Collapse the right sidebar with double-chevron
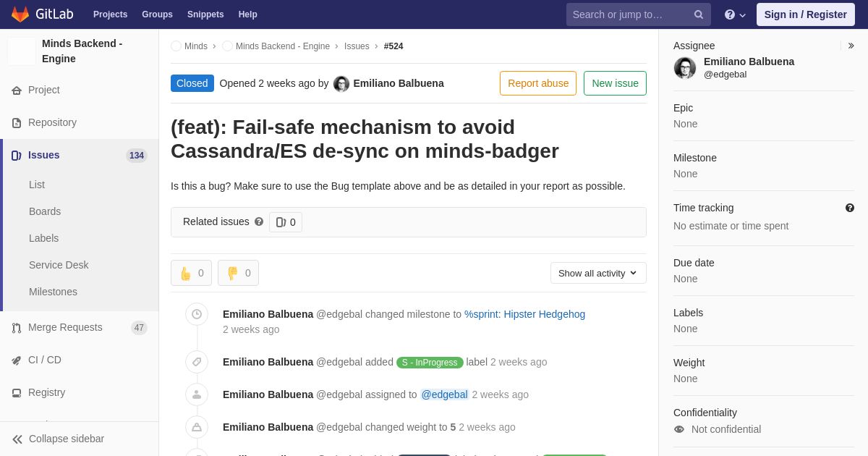The height and width of the screenshot is (456, 868). [851, 46]
